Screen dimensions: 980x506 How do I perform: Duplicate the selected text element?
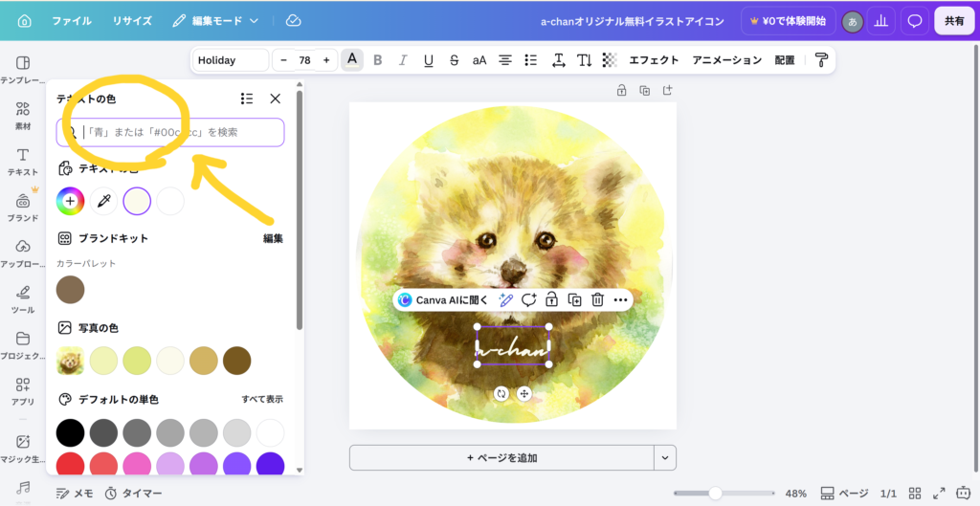pos(574,299)
